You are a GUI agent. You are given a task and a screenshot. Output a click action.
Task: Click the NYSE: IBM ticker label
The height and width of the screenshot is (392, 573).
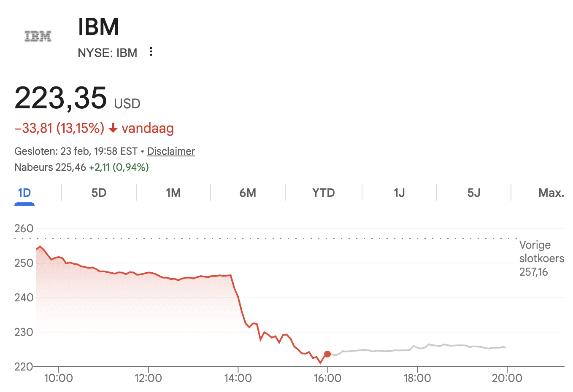point(108,53)
